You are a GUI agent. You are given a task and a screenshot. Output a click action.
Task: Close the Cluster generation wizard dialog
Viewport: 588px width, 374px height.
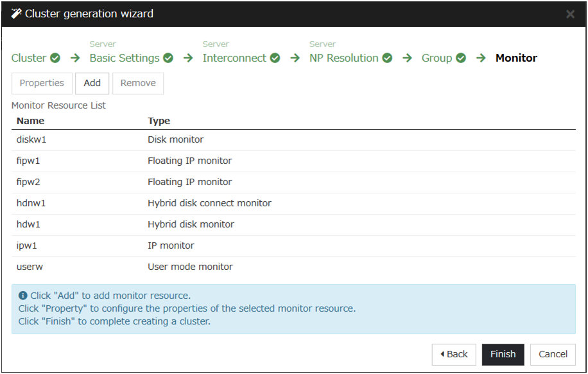tap(570, 14)
